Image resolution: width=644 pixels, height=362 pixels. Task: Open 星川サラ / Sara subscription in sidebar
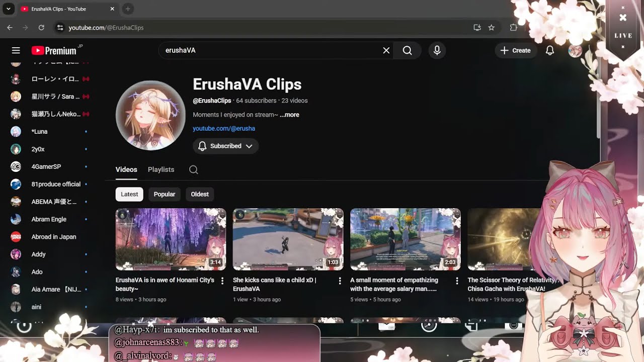pos(50,97)
